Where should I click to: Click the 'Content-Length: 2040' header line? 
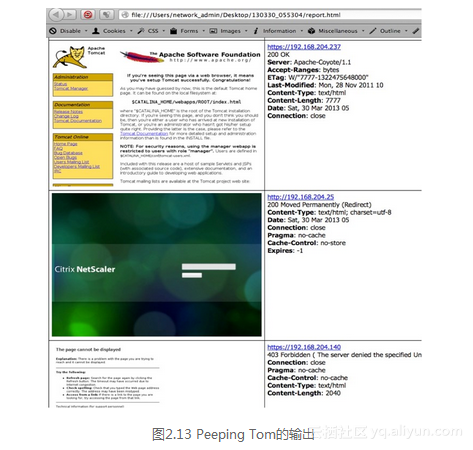point(304,393)
